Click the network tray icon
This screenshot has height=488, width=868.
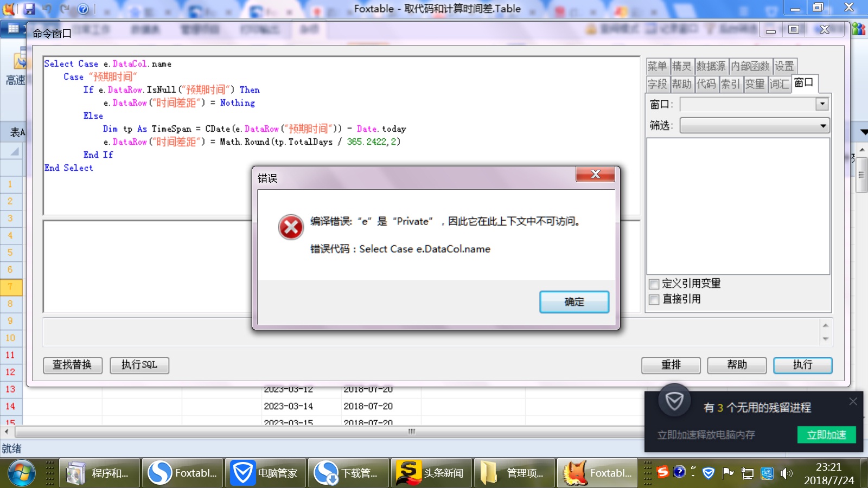click(x=748, y=474)
